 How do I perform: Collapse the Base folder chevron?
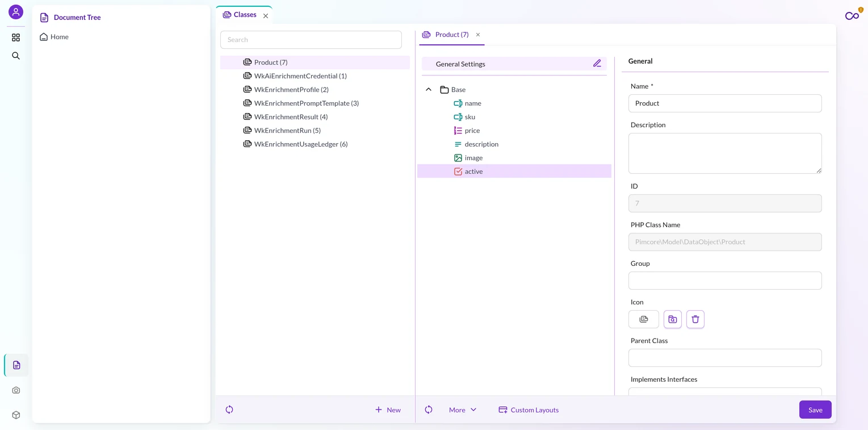(429, 90)
